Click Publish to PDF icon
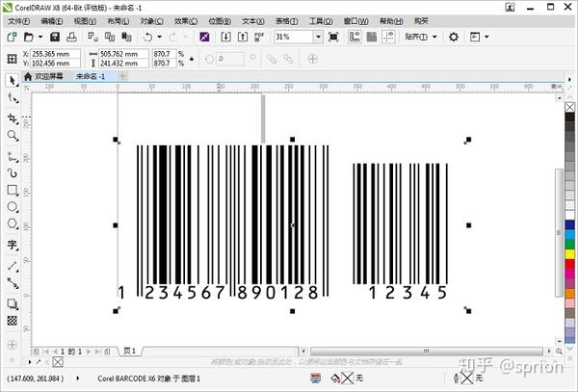Screen dimensions: 578x392 (259, 37)
